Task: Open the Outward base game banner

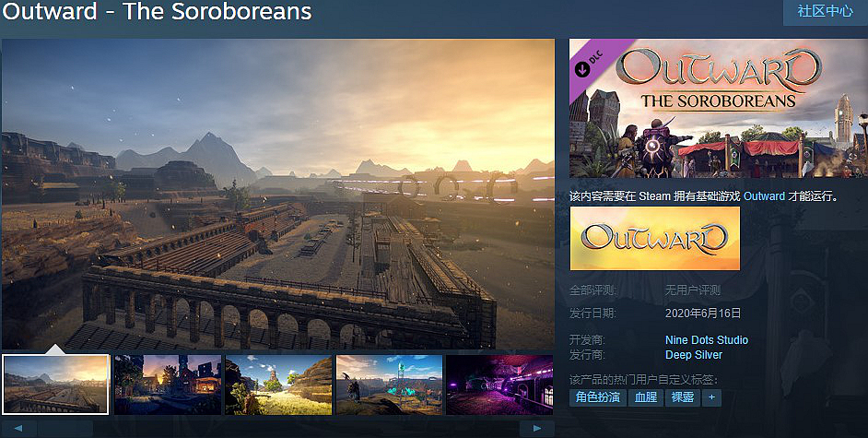Action: pyautogui.click(x=654, y=239)
